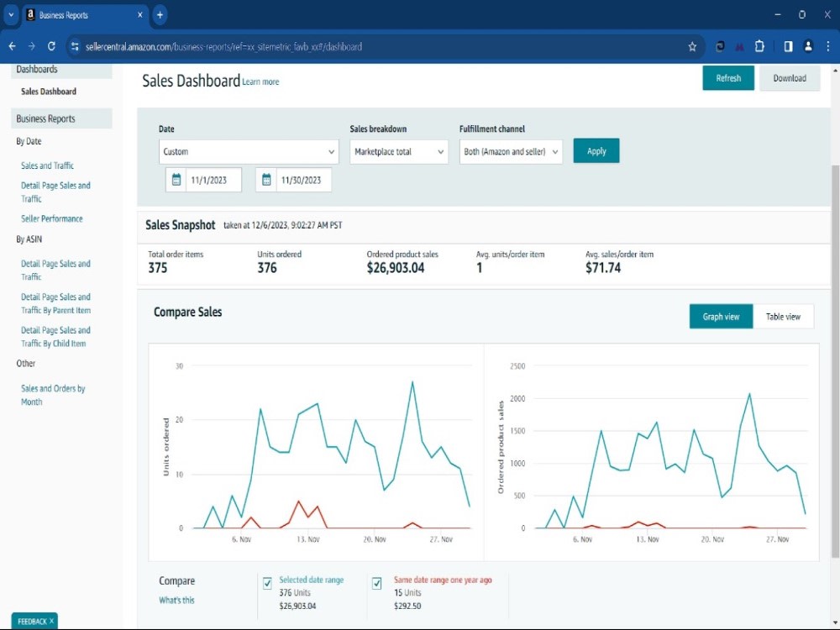Click the Compare Sales heading
840x630 pixels.
187,312
